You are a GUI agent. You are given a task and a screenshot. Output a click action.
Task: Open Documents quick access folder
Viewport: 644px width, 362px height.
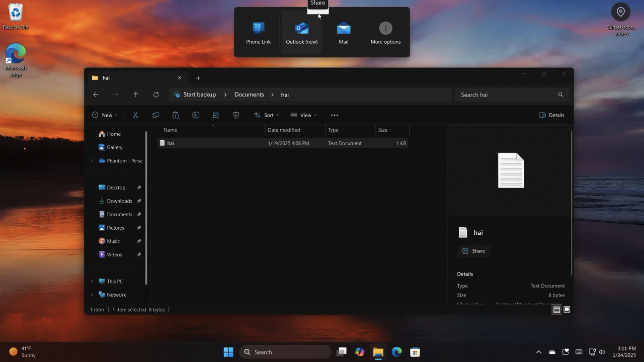pos(119,214)
